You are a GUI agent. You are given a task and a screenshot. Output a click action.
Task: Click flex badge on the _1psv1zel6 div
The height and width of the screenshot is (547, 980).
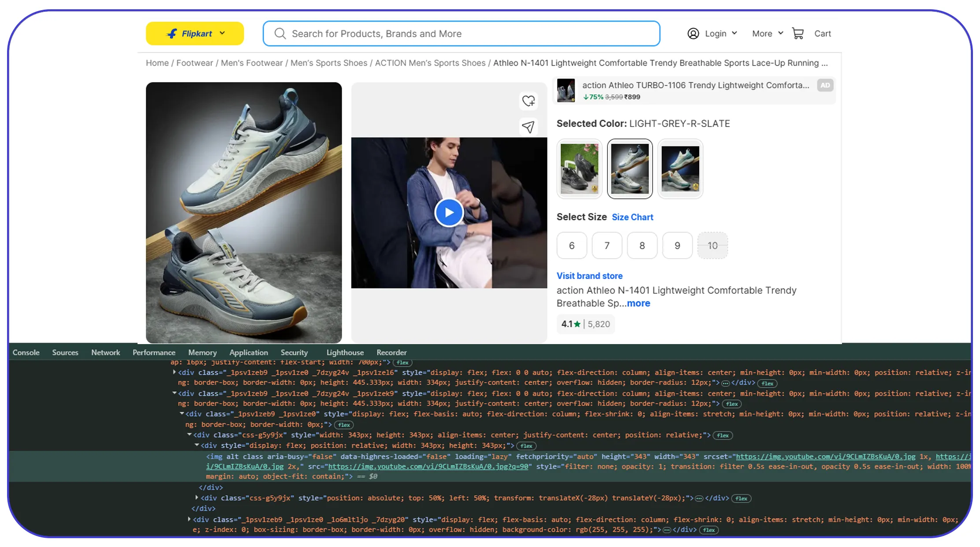[767, 383]
